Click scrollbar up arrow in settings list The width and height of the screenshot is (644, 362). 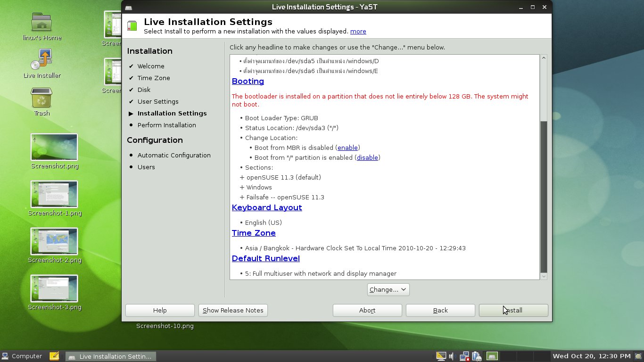(544, 58)
